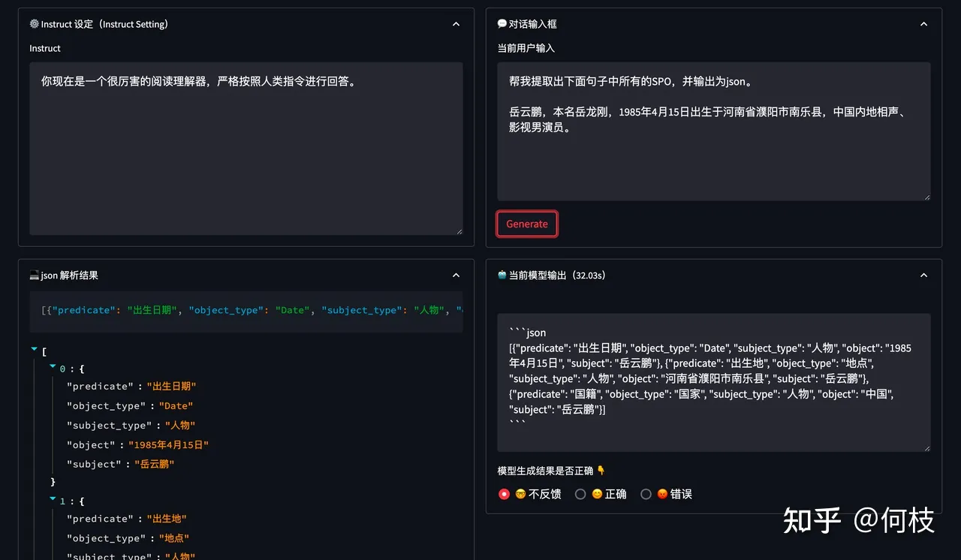Click into the Instruct text area
The image size is (961, 560).
point(246,149)
